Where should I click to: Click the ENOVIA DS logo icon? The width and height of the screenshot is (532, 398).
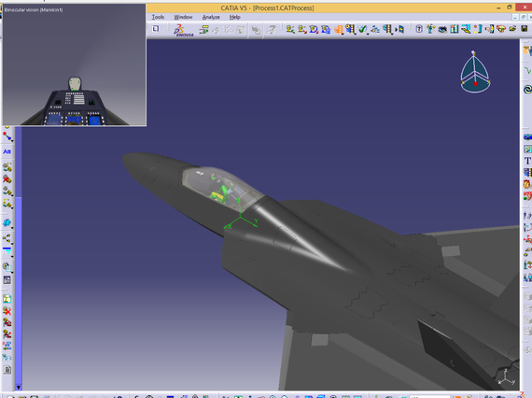184,30
